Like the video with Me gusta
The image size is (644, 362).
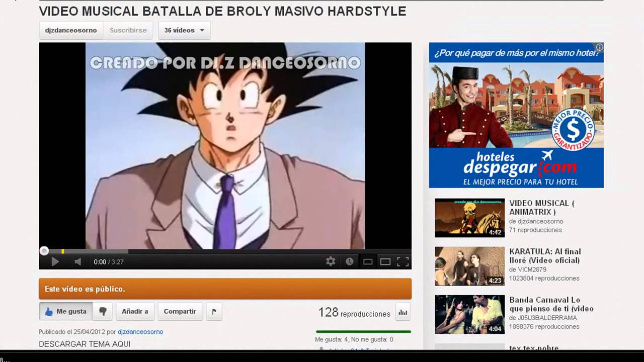tap(66, 311)
